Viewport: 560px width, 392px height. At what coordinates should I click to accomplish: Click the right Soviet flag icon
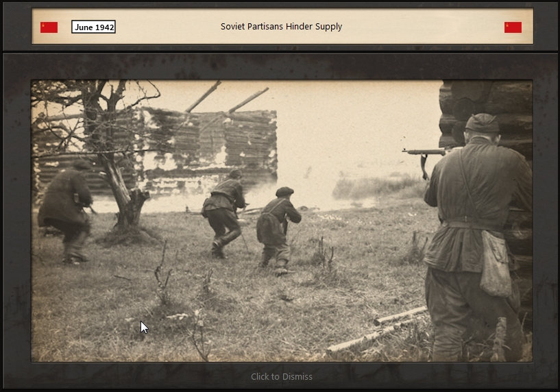[513, 27]
